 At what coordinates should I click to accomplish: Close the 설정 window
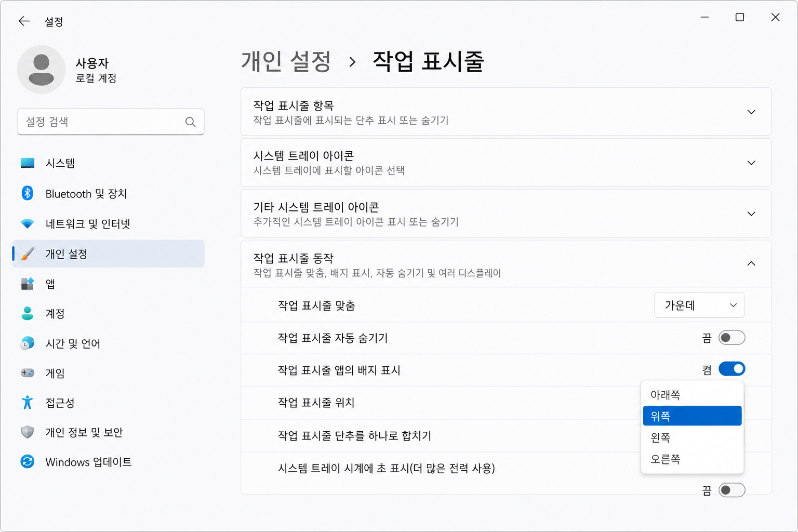[775, 17]
